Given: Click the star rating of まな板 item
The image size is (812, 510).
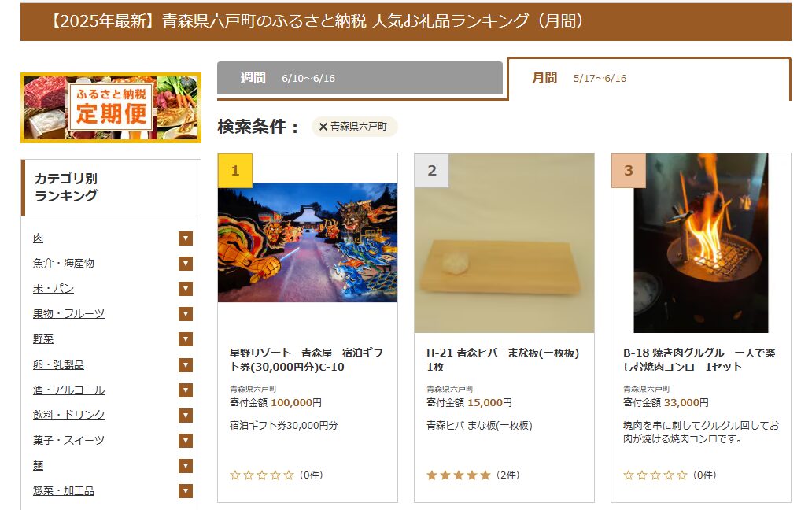Looking at the screenshot, I should (458, 475).
